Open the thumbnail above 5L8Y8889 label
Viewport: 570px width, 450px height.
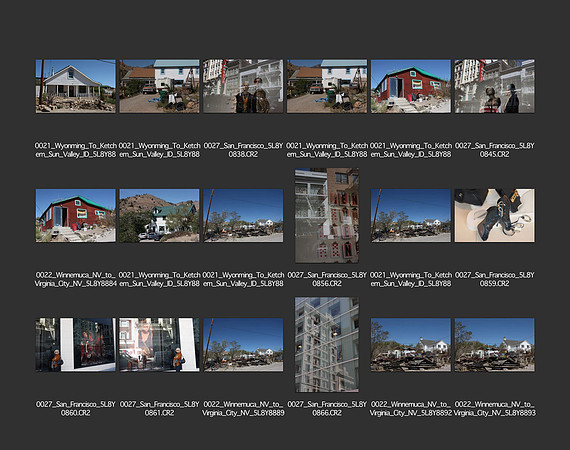click(x=243, y=345)
